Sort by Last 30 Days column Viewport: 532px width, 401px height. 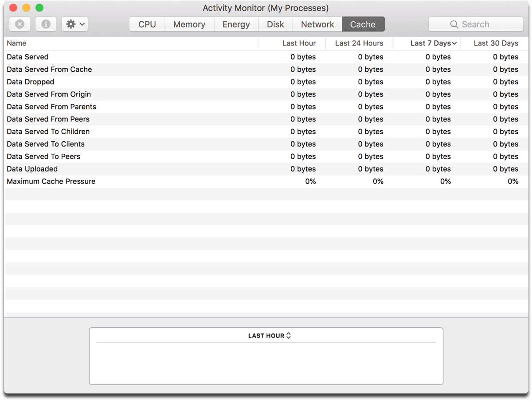coord(496,43)
